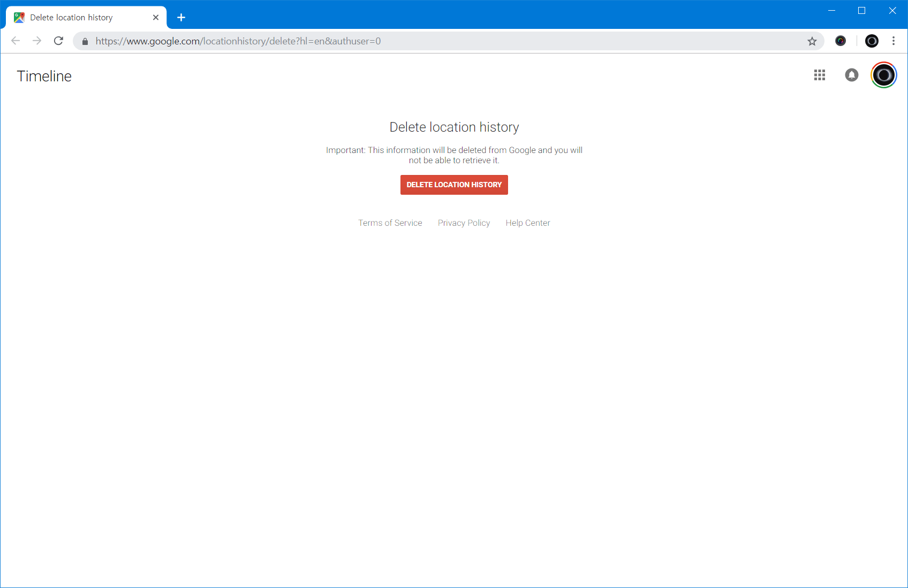The image size is (908, 588).
Task: Close the Delete location history tab
Action: (x=156, y=18)
